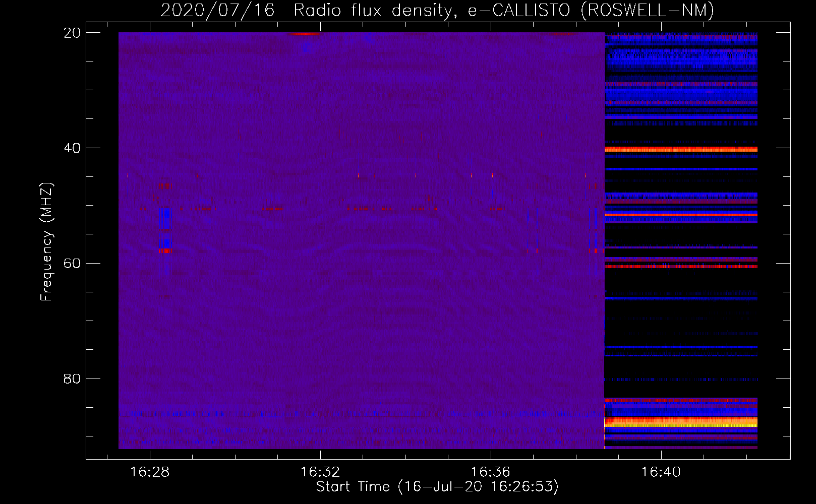The image size is (816, 504).
Task: Click the time tick label '16:32'
Action: click(x=320, y=472)
